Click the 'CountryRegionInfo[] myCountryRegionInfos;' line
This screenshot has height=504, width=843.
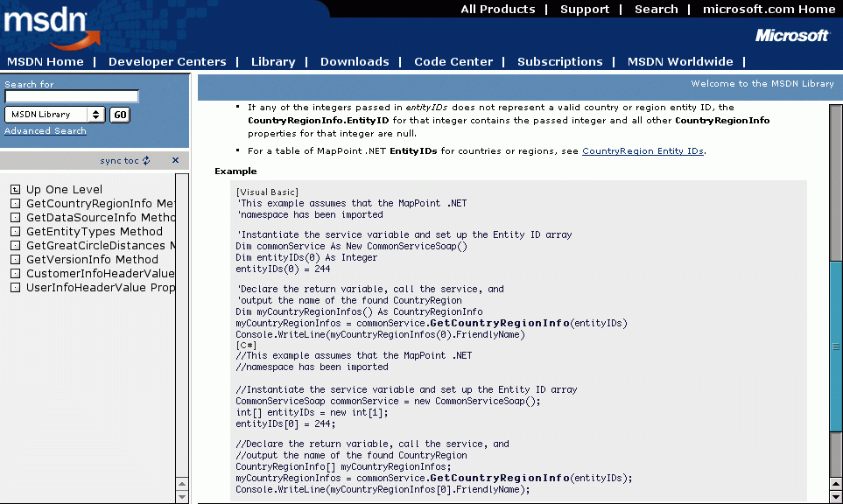pos(343,466)
